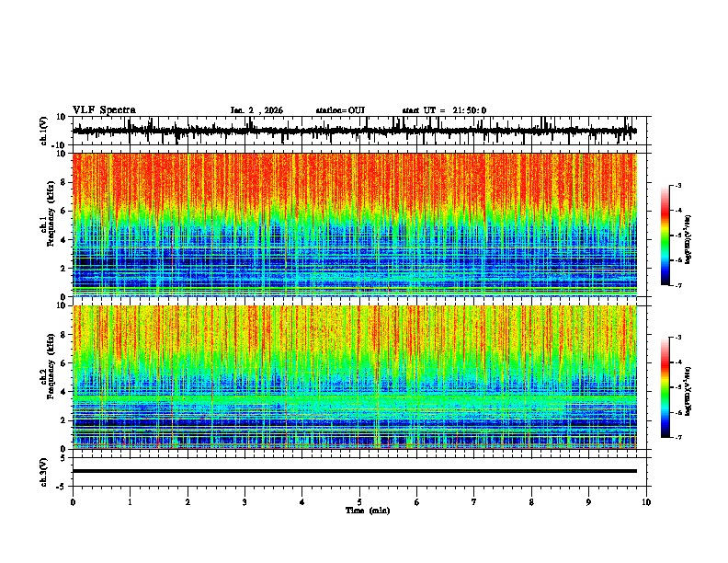The width and height of the screenshot is (728, 563).
Task: Click the "Time (min)" axis label
Action: [368, 511]
